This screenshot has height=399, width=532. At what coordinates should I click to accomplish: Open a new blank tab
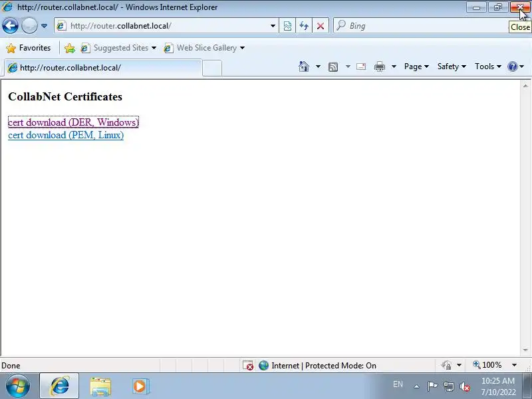coord(212,68)
